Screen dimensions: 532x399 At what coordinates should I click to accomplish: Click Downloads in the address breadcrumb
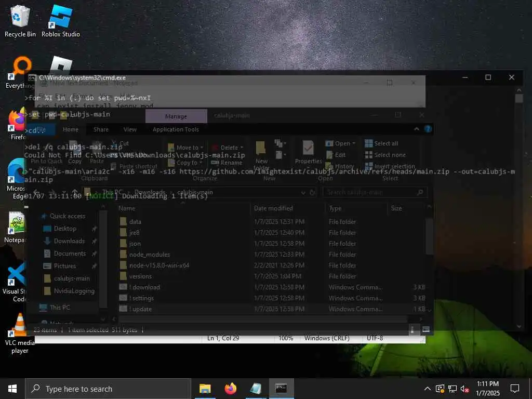pyautogui.click(x=150, y=192)
